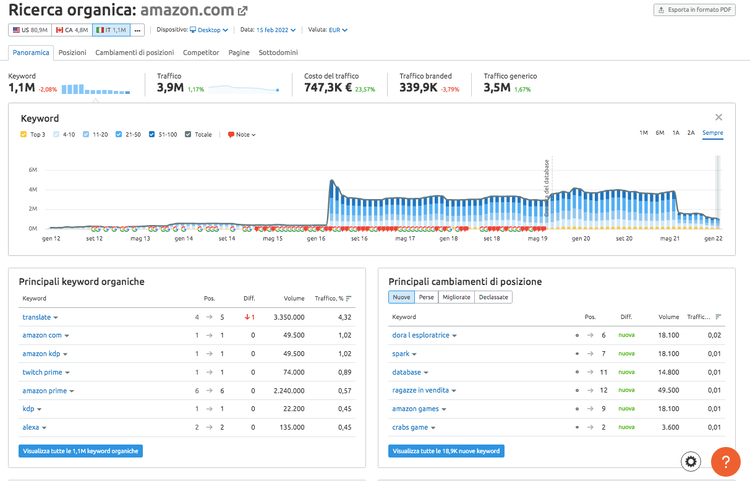Open the spark keyword link
750x481 pixels.
click(401, 354)
